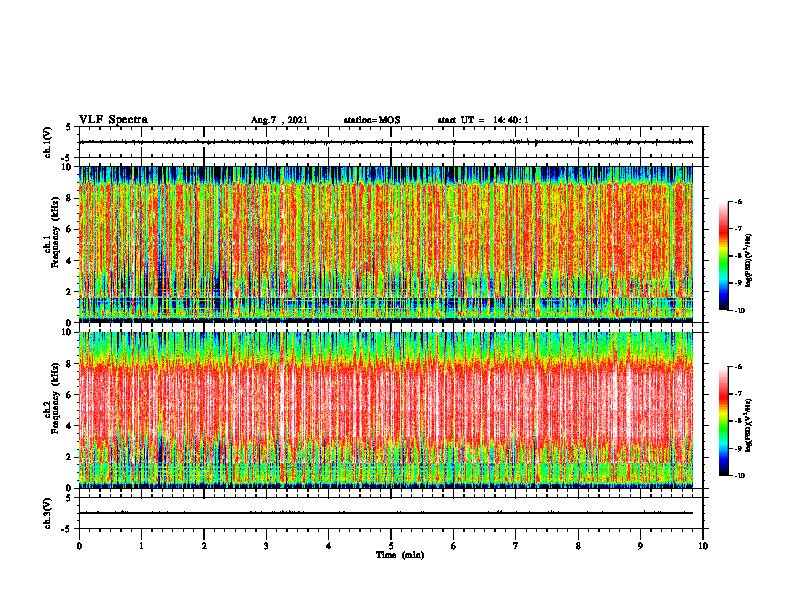792x612 pixels.
Task: Click the 1 tick label on Time axis
Action: pyautogui.click(x=141, y=546)
